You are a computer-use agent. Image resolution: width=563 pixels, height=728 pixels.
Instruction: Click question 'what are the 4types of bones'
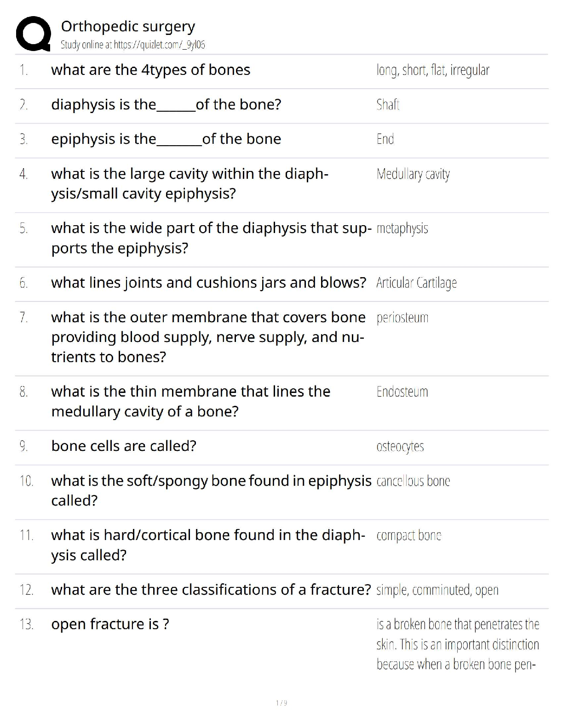click(150, 70)
